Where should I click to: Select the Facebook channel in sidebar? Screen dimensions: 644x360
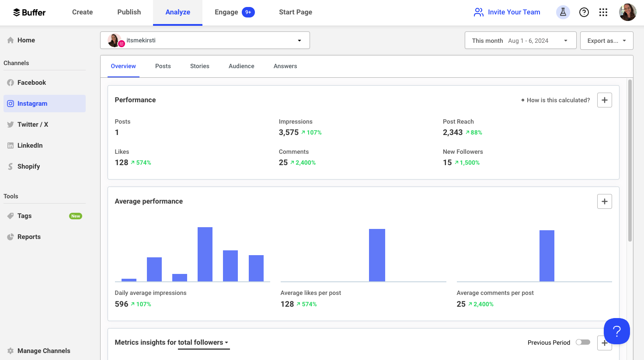click(31, 82)
